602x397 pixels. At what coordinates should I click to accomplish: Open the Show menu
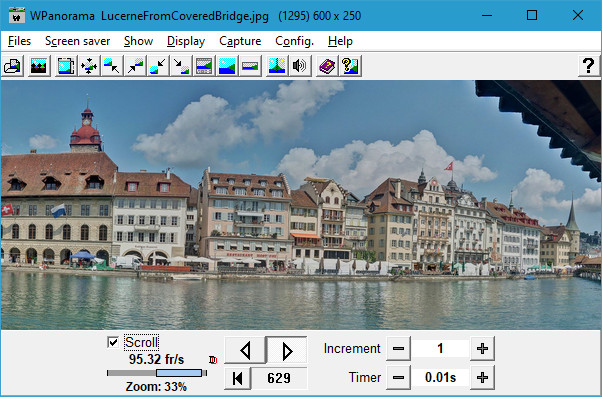pos(139,41)
